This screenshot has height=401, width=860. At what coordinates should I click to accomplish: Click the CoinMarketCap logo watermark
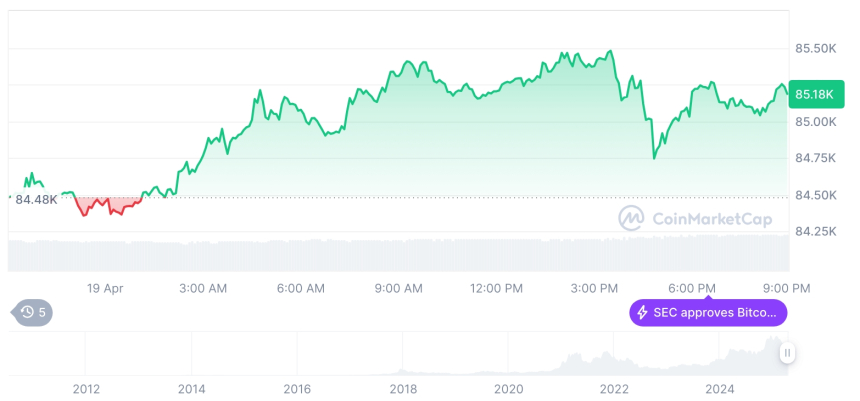click(631, 218)
